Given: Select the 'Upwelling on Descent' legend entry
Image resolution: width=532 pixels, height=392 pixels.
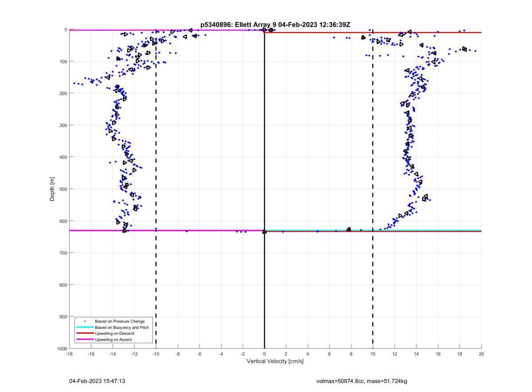Looking at the screenshot, I should click(114, 333).
